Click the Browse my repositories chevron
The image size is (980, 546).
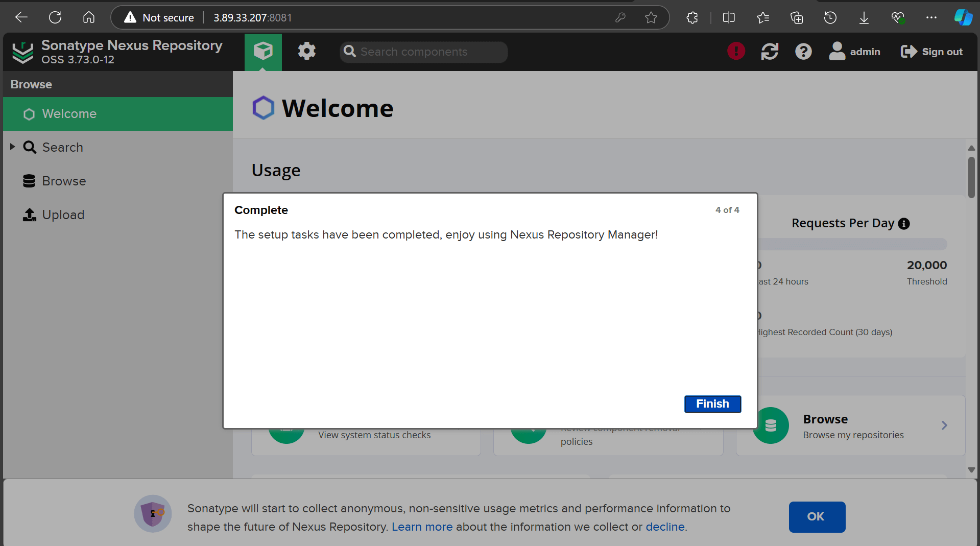click(x=944, y=425)
